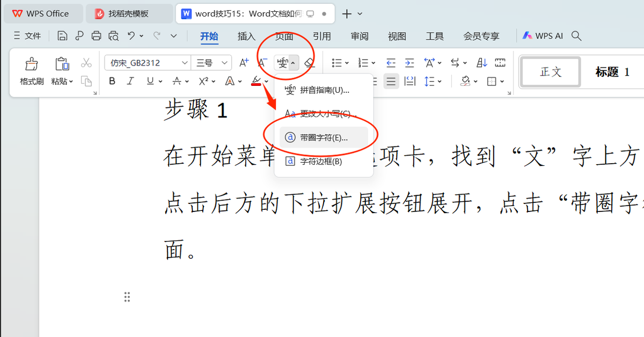Switch to the 找稻壳模板 window tab

click(129, 13)
